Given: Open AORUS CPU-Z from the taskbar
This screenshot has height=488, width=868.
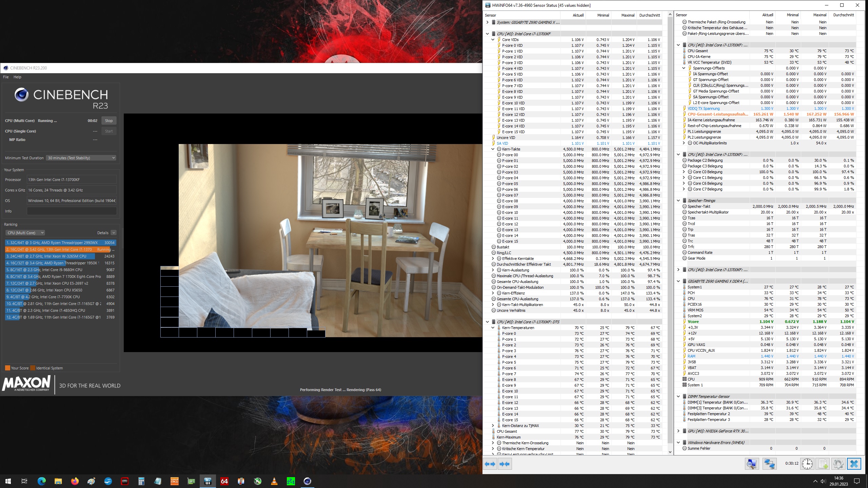Looking at the screenshot, I should click(x=175, y=481).
